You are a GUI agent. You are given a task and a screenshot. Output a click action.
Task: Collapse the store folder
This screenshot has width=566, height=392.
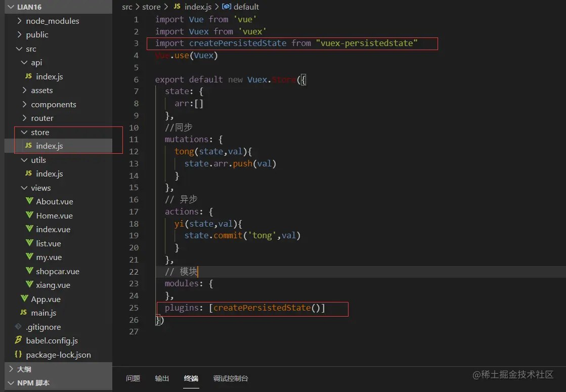point(24,132)
